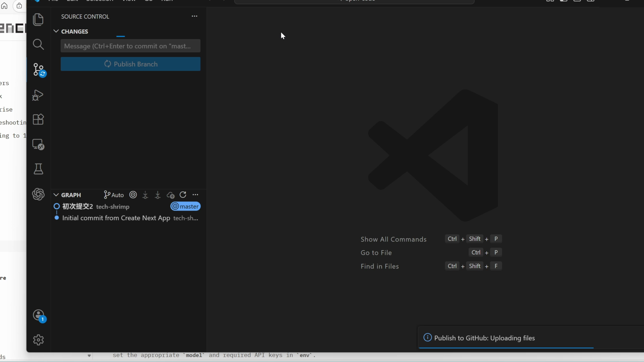
Task: Collapse the CHANGES section
Action: 56,31
